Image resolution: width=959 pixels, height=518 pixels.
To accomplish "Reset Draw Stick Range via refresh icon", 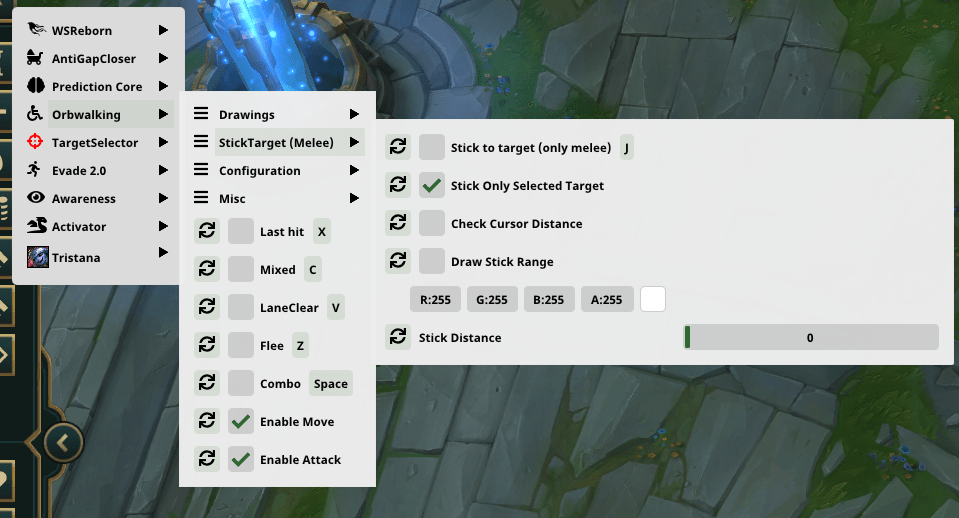I will coord(398,261).
